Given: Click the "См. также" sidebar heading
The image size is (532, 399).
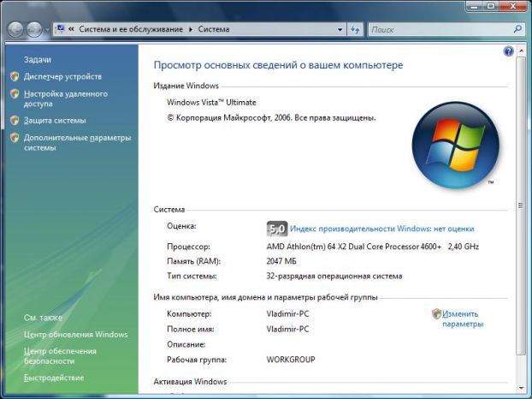Looking at the screenshot, I should tap(43, 318).
